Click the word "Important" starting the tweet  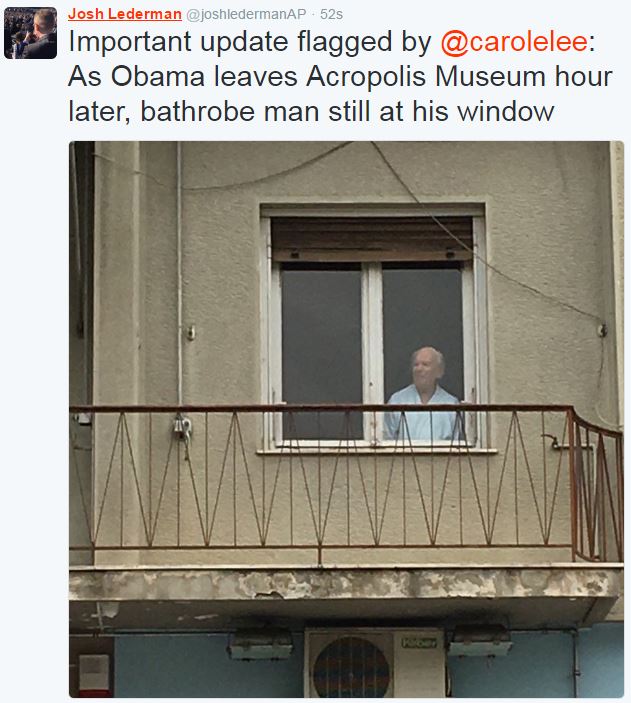click(x=130, y=43)
